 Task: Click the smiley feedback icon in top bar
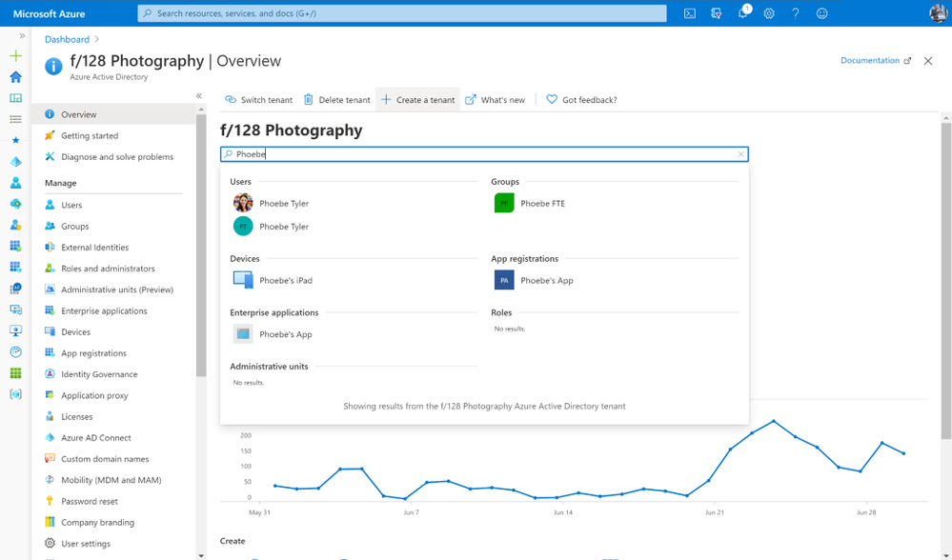pyautogui.click(x=822, y=13)
